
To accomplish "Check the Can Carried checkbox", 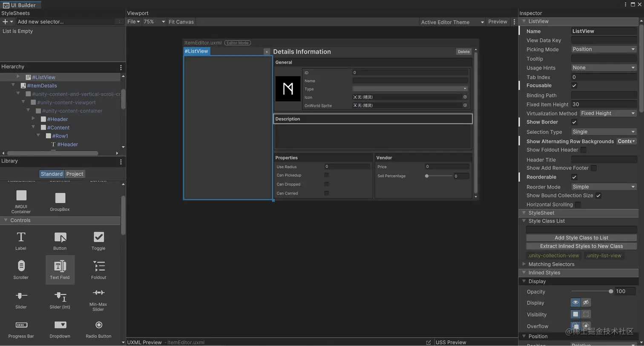I will 327,193.
